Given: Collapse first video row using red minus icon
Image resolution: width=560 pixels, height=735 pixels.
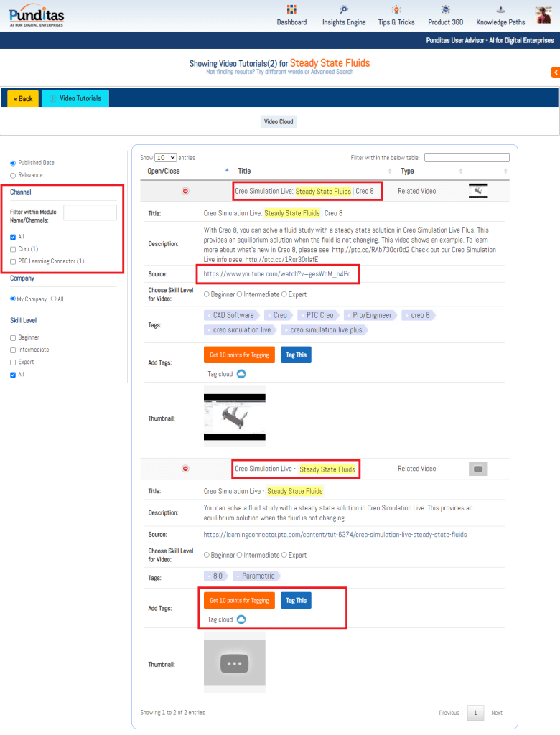Looking at the screenshot, I should (x=185, y=192).
